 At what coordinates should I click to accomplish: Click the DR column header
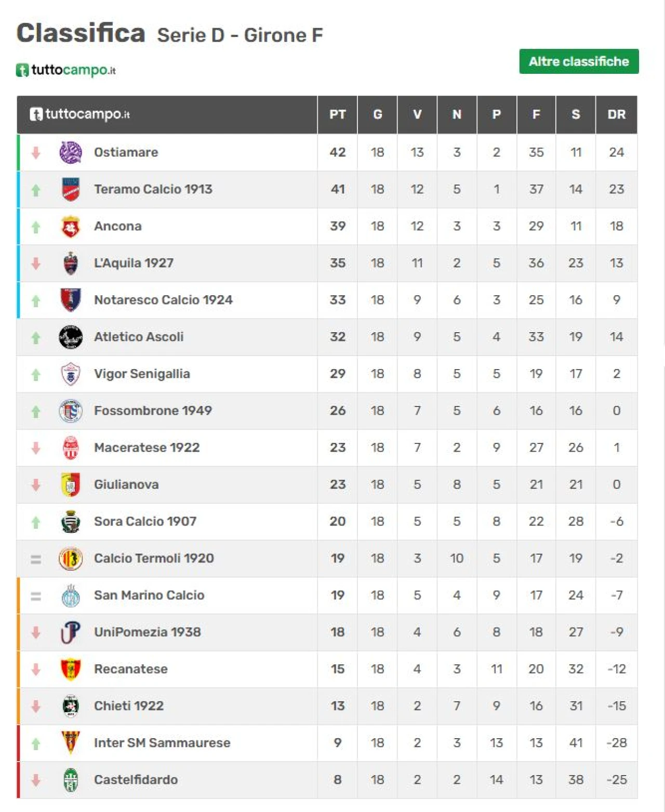[617, 114]
